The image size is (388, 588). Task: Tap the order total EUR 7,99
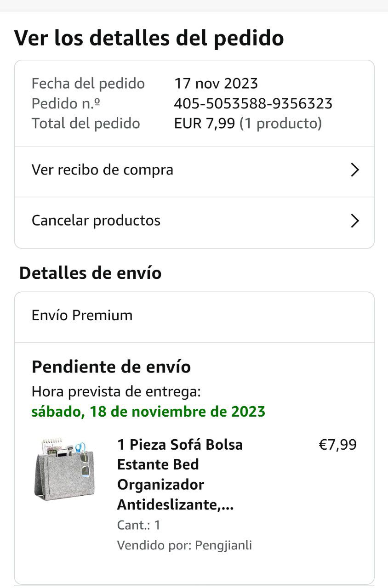pos(205,124)
